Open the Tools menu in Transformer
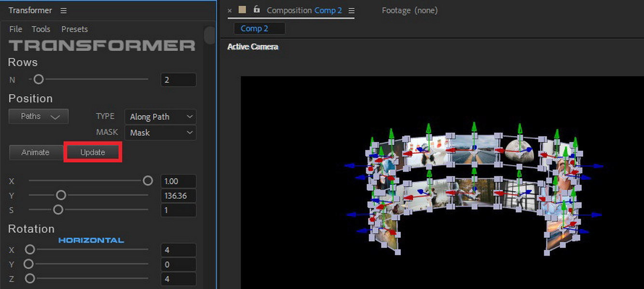 point(41,29)
